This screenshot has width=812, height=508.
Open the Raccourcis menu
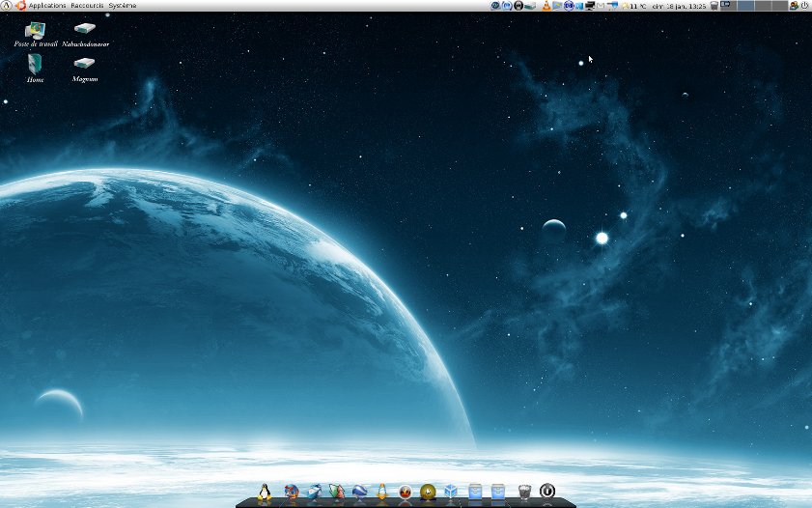click(x=87, y=5)
